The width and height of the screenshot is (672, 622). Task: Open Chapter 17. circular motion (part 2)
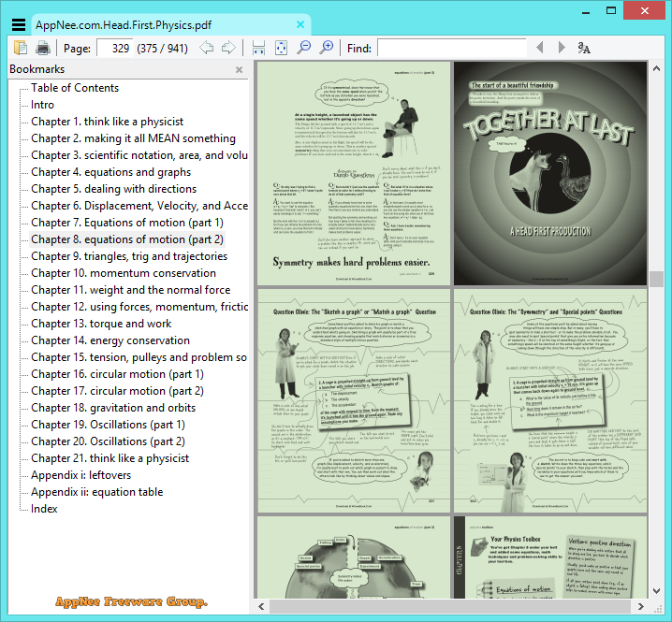click(117, 391)
